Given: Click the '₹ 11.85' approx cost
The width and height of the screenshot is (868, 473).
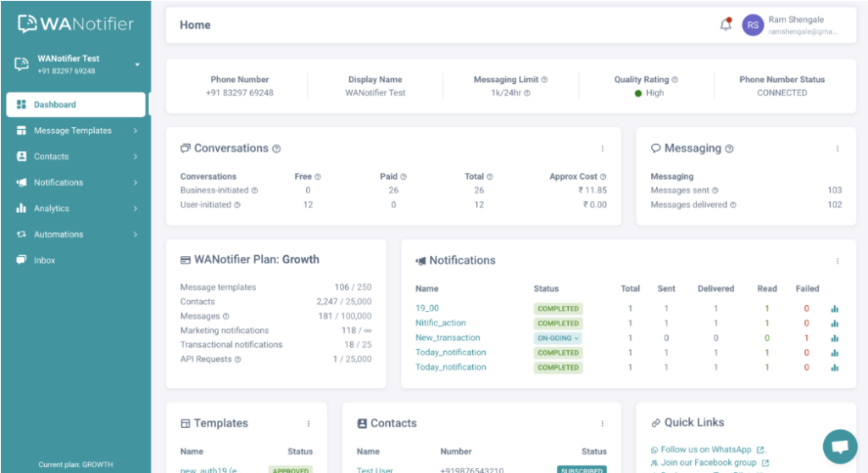Looking at the screenshot, I should (x=593, y=191).
